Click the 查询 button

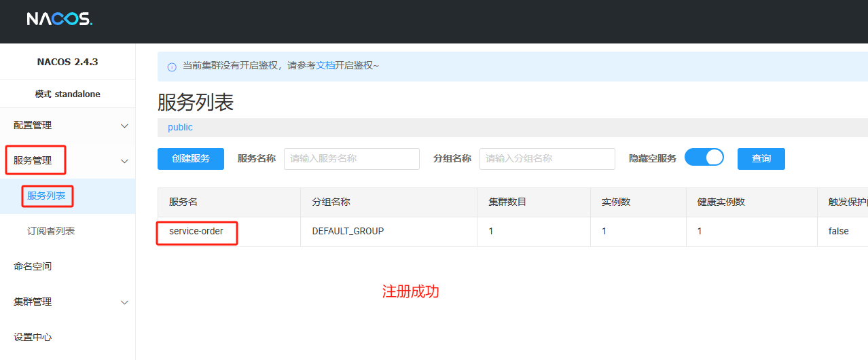[x=761, y=159]
